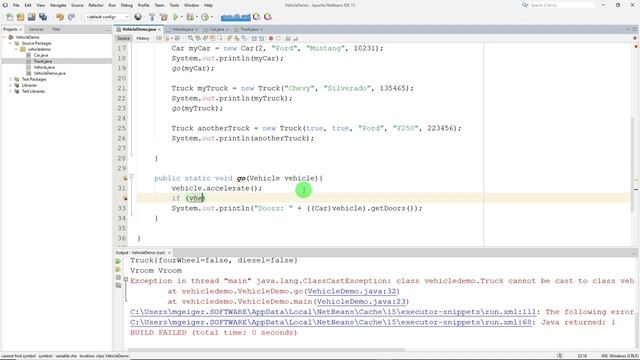
Task: Open the Run Project dropdown arrow
Action: tap(182, 17)
